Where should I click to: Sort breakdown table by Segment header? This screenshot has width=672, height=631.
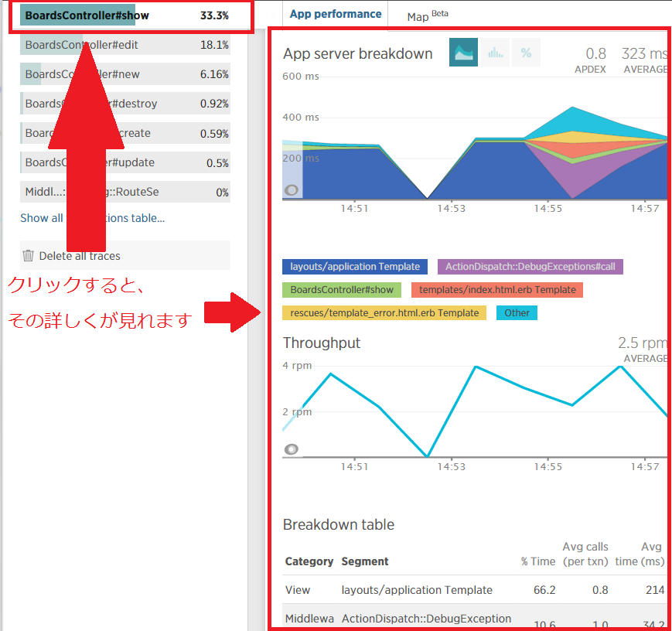(365, 561)
